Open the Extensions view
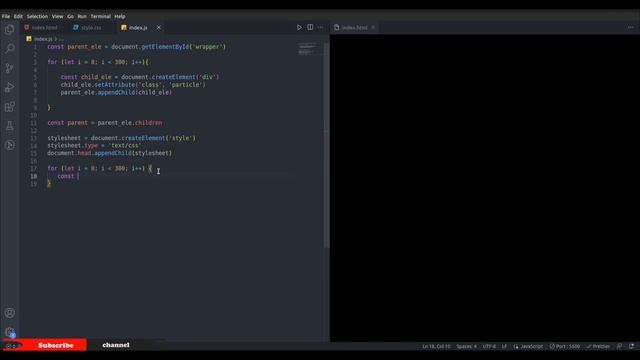This screenshot has width=640, height=360. point(9,107)
